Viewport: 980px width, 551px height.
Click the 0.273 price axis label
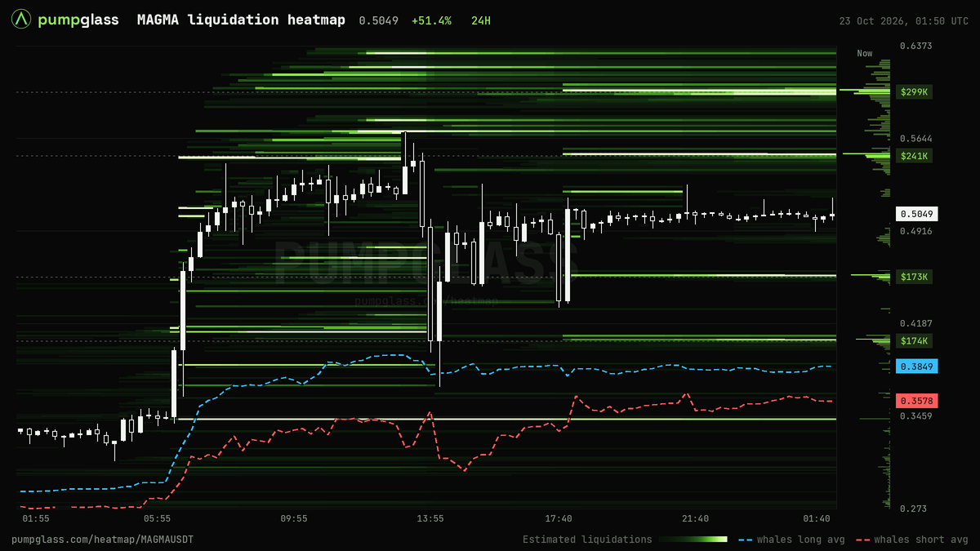click(913, 509)
